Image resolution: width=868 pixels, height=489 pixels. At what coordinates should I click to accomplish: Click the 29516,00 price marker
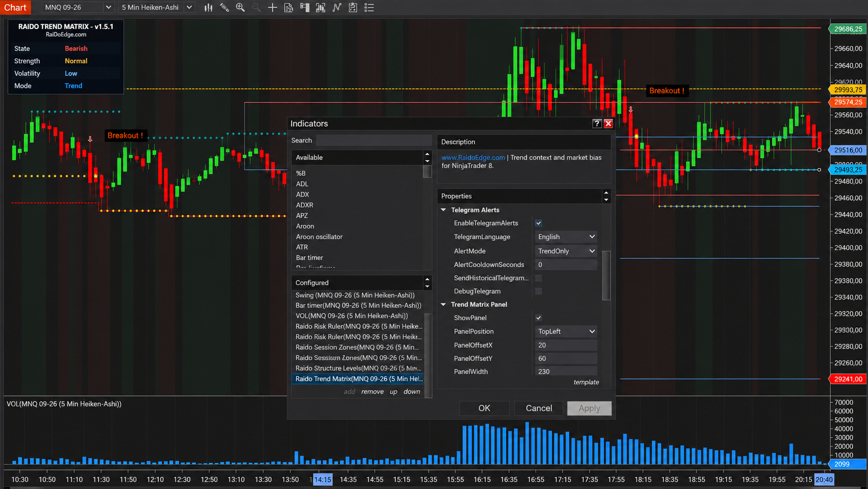point(847,150)
